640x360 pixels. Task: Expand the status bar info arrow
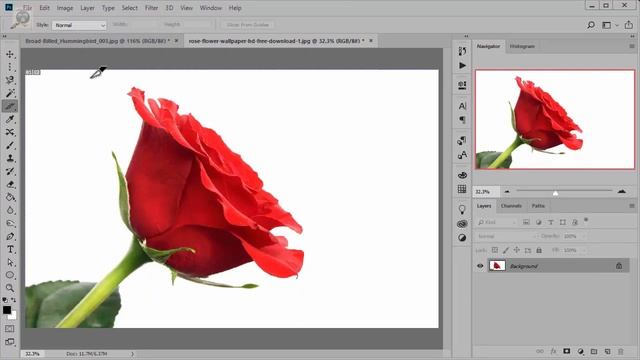[x=132, y=354]
